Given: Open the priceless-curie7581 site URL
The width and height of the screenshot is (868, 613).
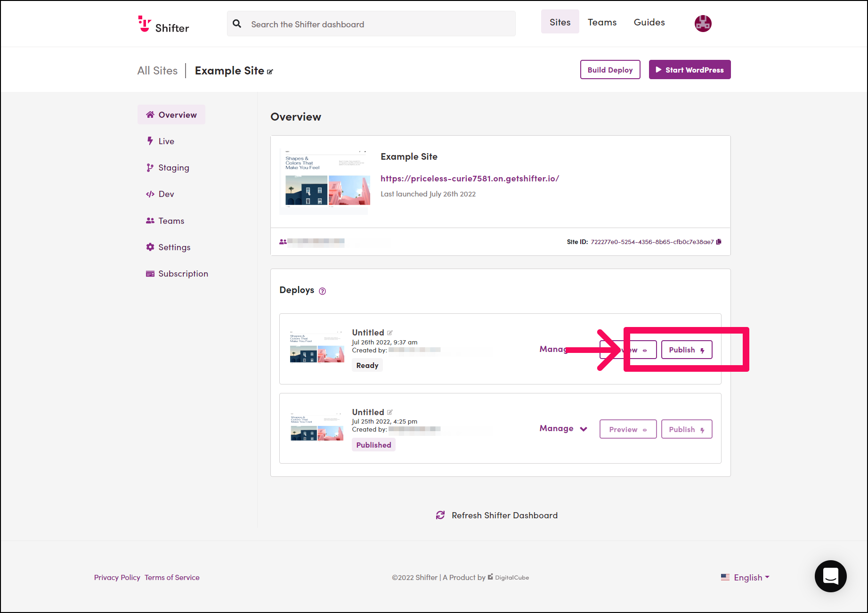Looking at the screenshot, I should [470, 179].
